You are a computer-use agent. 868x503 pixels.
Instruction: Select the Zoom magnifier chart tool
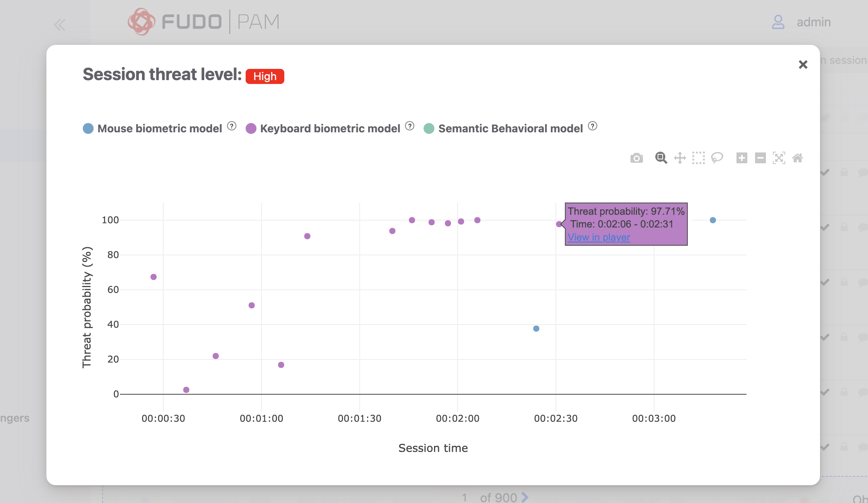(661, 158)
